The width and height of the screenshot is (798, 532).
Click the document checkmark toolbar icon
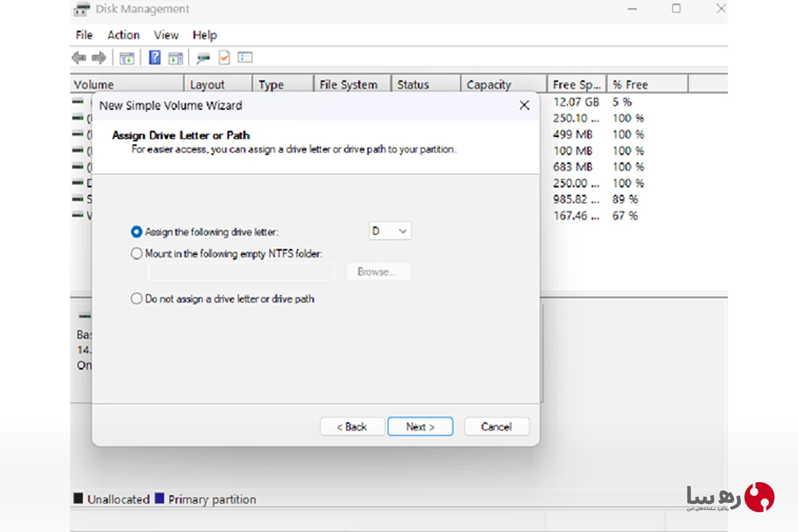point(224,58)
